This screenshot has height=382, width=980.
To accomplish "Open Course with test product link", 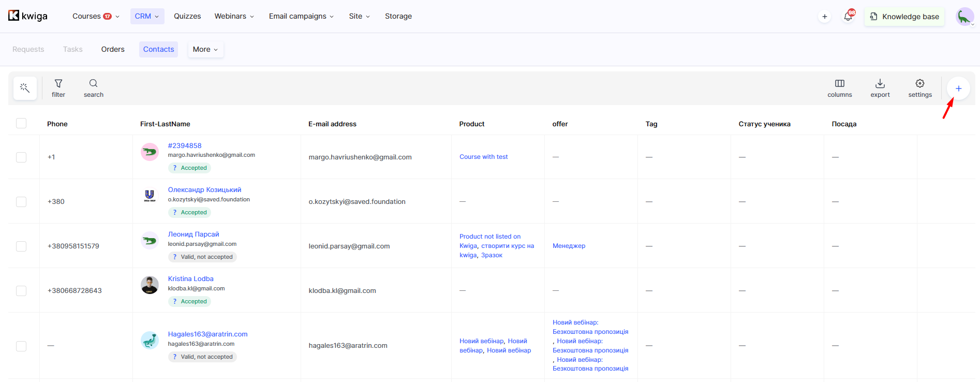I will [x=483, y=157].
